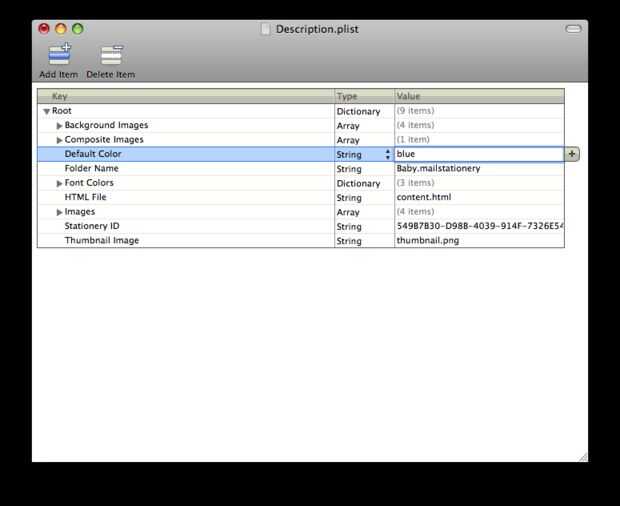Click the Array type of Composite Images
The image size is (620, 506).
(348, 141)
